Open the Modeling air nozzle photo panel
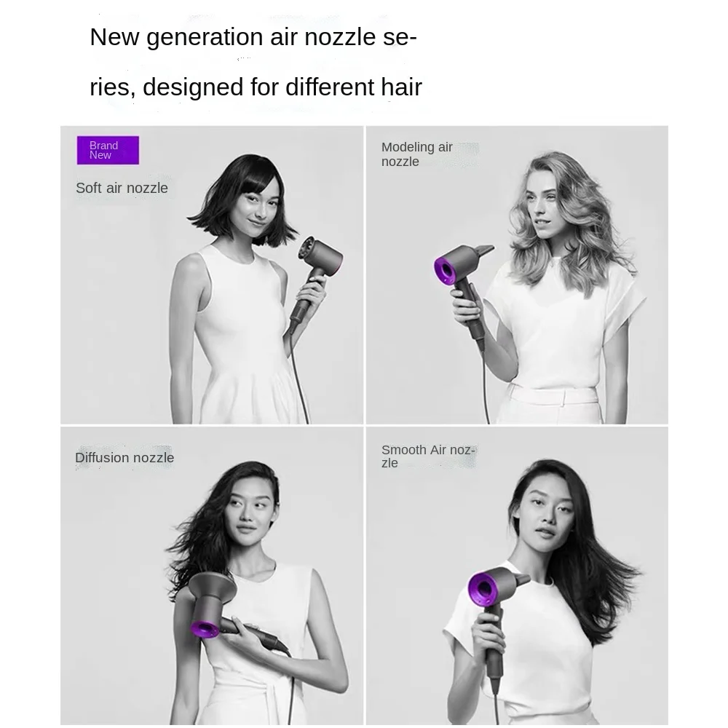Screen dimensions: 728x728 coord(517,275)
